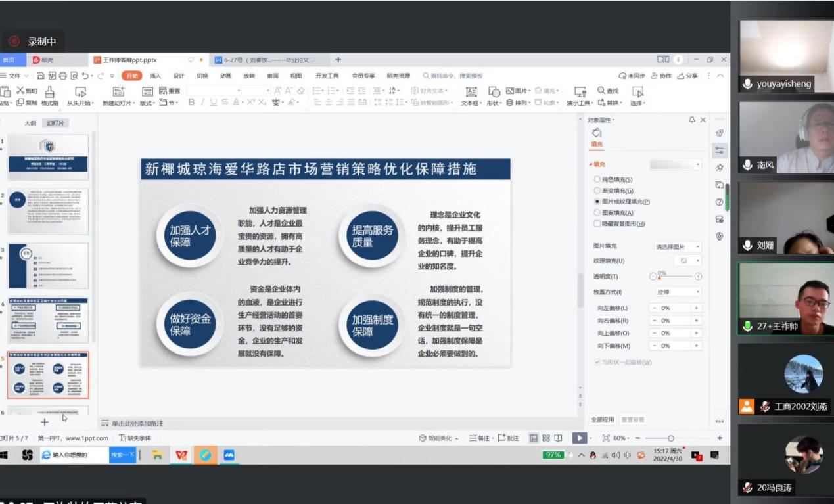Expand placement mode (拉伸) dropdown
This screenshot has width=834, height=504.
click(x=678, y=292)
